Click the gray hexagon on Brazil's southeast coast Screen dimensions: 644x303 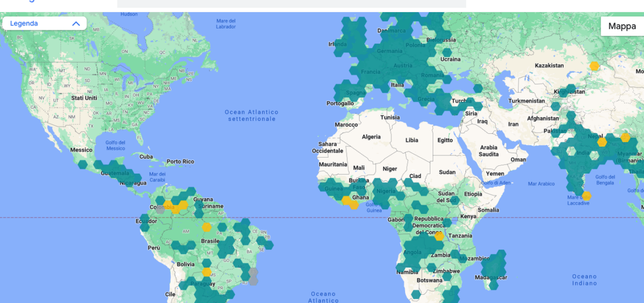tap(253, 272)
